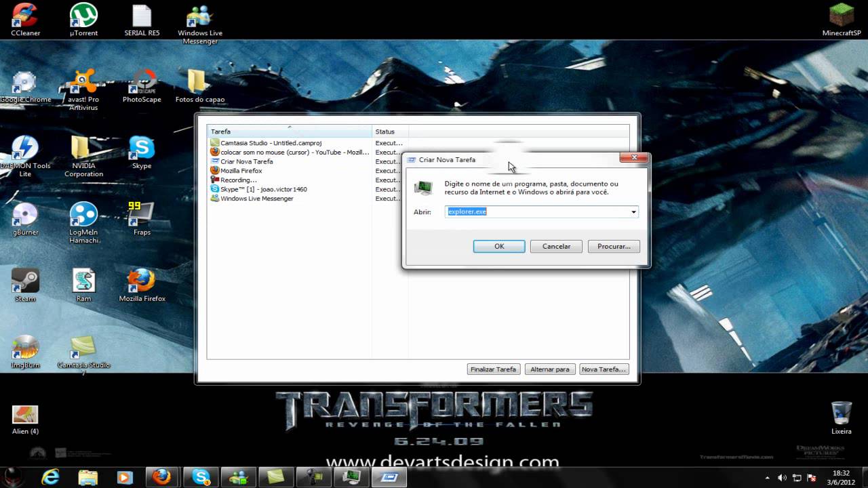Viewport: 868px width, 488px height.
Task: Click Finalizar Tarefa in Task Manager
Action: pyautogui.click(x=494, y=369)
